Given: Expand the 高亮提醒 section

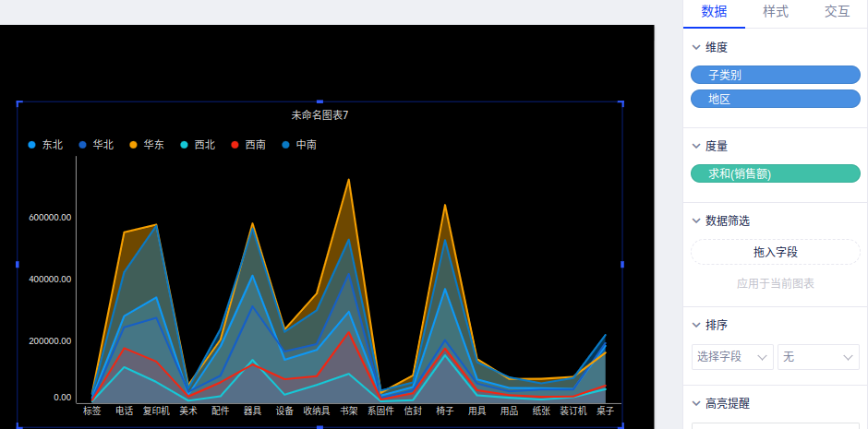Looking at the screenshot, I should pyautogui.click(x=696, y=403).
